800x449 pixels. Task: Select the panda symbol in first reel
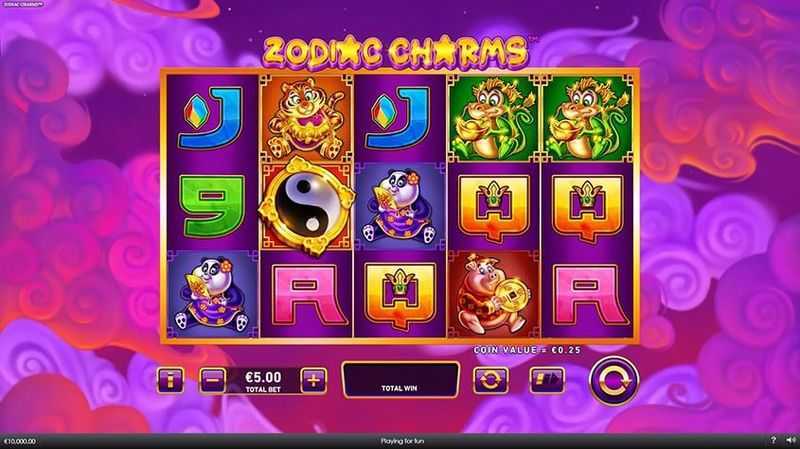pyautogui.click(x=212, y=294)
